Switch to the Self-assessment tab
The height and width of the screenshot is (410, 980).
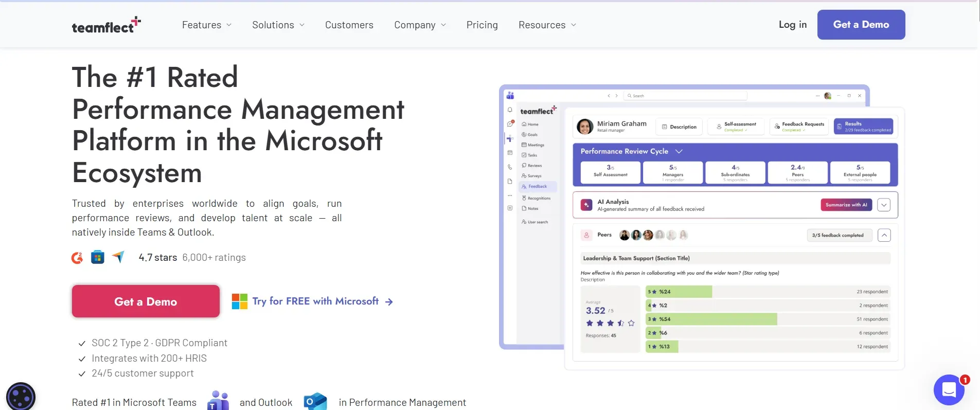[x=736, y=127]
